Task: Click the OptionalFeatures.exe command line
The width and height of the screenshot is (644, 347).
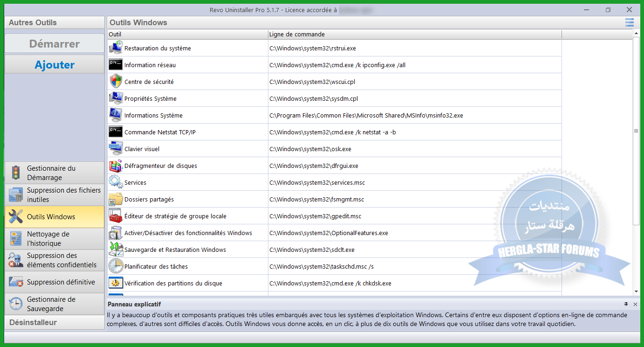Action: tap(329, 233)
